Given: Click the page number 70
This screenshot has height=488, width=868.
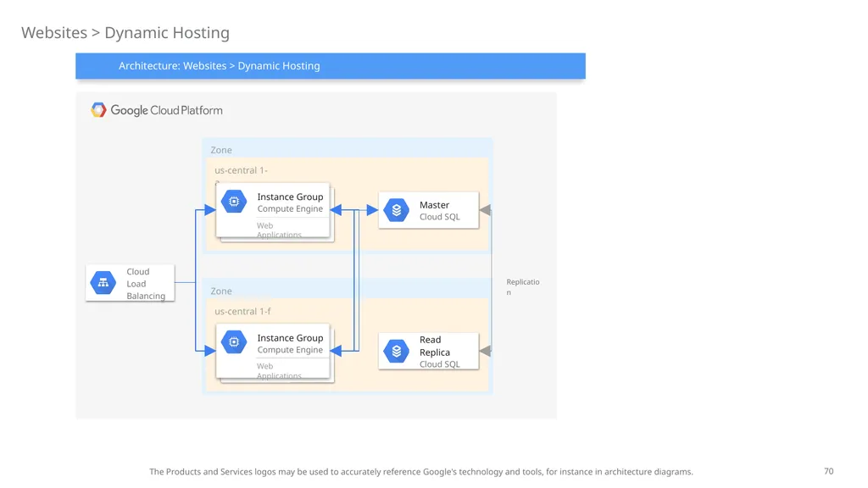Looking at the screenshot, I should click(829, 471).
